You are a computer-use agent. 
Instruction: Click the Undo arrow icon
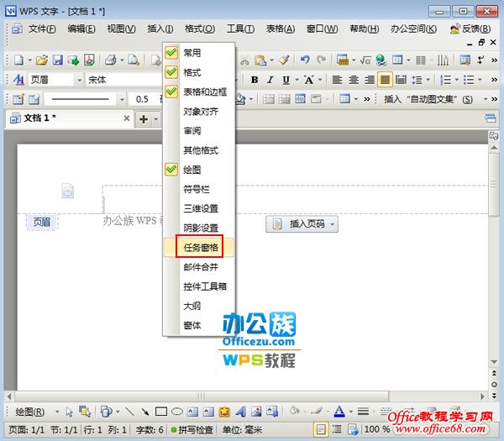pos(304,60)
